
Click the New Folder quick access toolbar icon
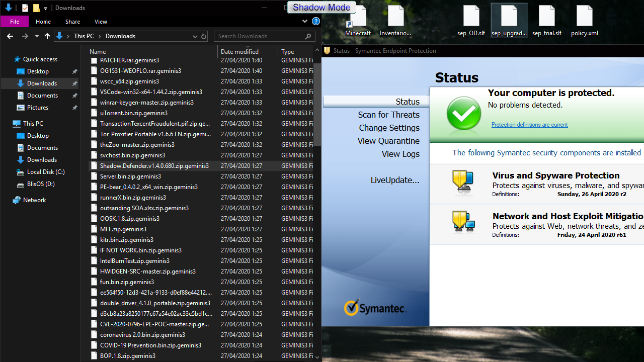click(x=36, y=8)
